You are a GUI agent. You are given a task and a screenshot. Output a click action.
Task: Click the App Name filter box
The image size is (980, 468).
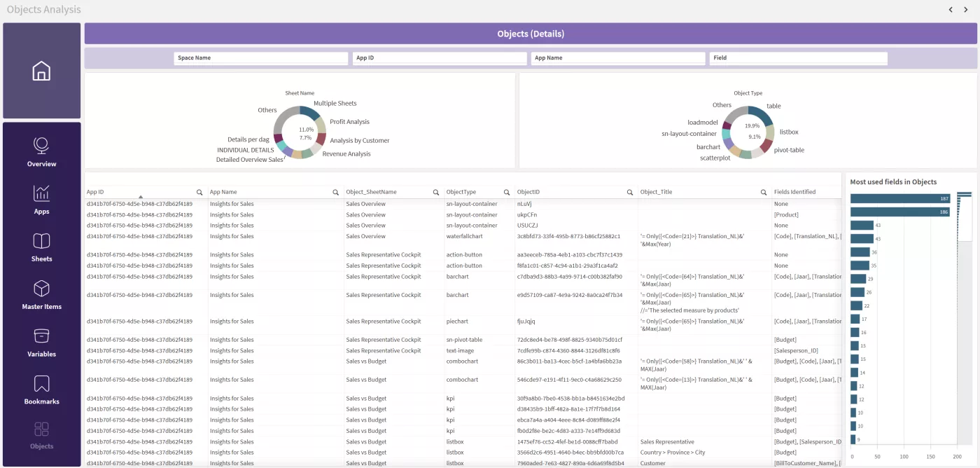(x=618, y=58)
